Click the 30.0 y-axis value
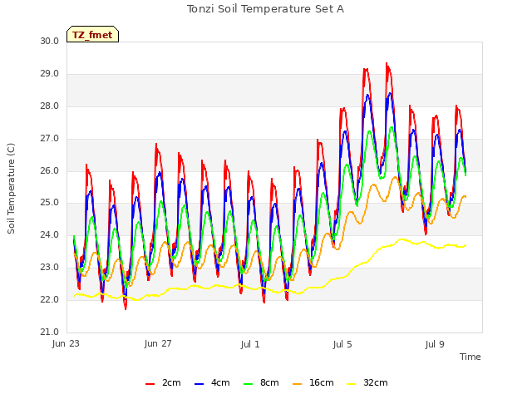This screenshot has width=532, height=399. click(x=50, y=41)
